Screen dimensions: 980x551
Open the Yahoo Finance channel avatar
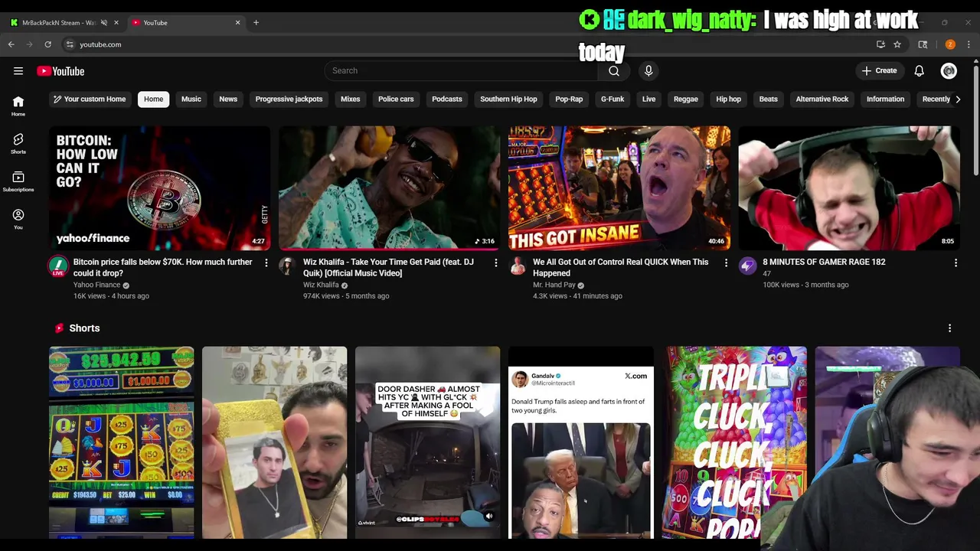pos(58,266)
